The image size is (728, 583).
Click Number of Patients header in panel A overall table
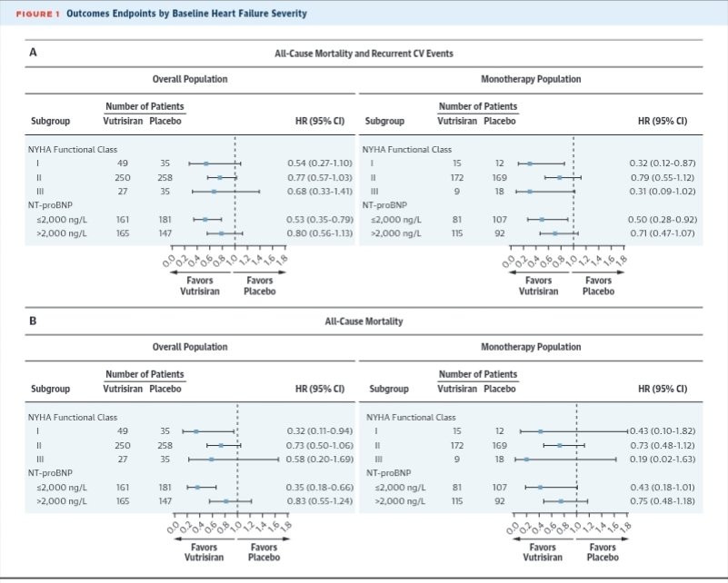[145, 106]
